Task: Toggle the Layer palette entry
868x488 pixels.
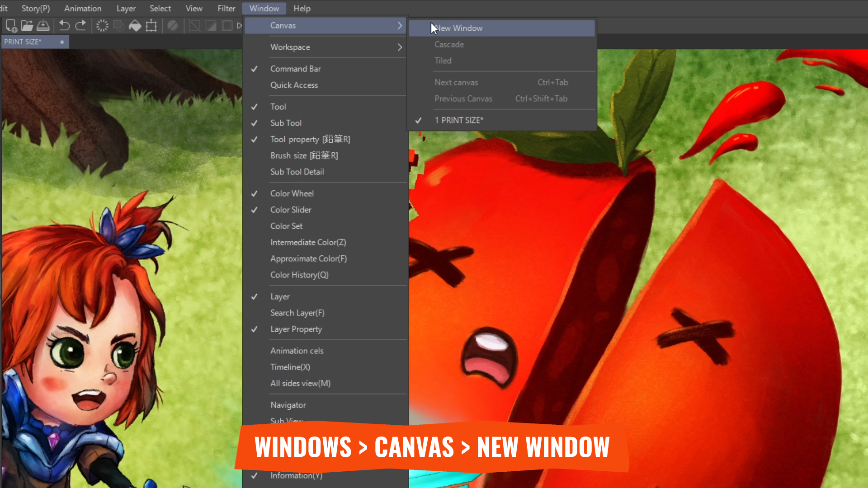Action: click(x=325, y=296)
